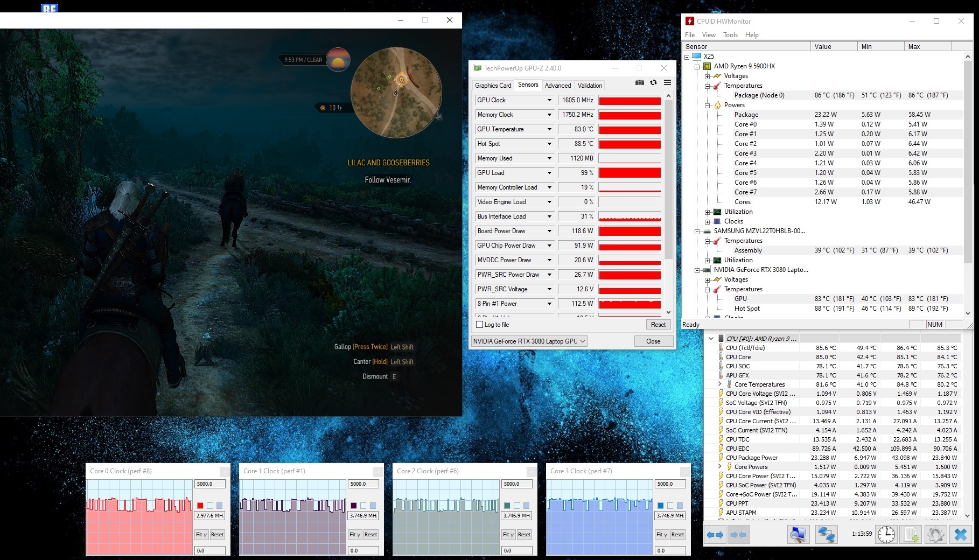The image size is (979, 560).
Task: Click the blue X close sensors icon
Action: pyautogui.click(x=960, y=535)
